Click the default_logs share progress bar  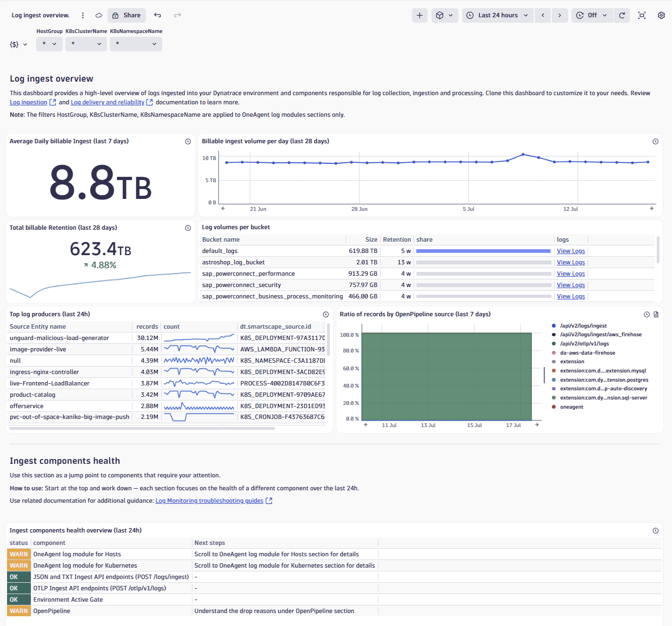coord(483,251)
